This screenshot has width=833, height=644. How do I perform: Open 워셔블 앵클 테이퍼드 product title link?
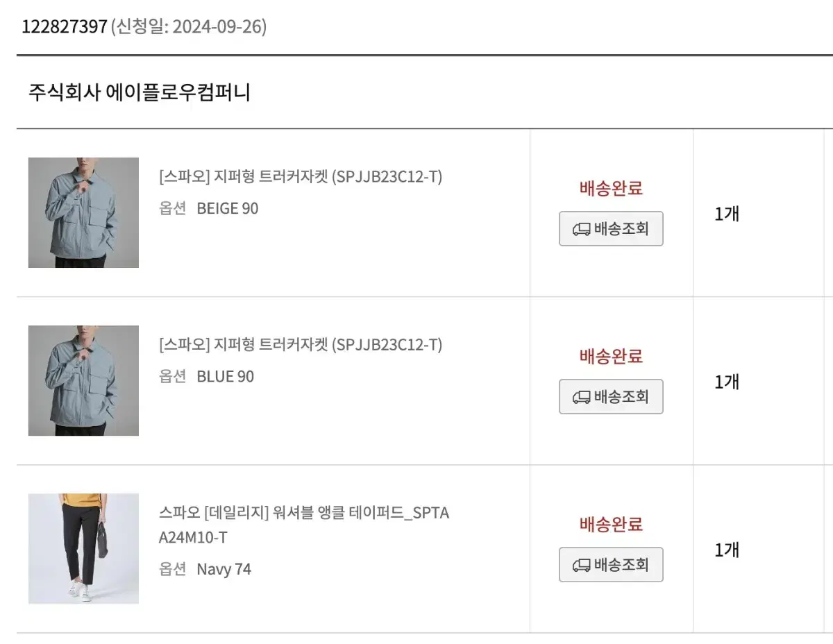click(x=304, y=525)
